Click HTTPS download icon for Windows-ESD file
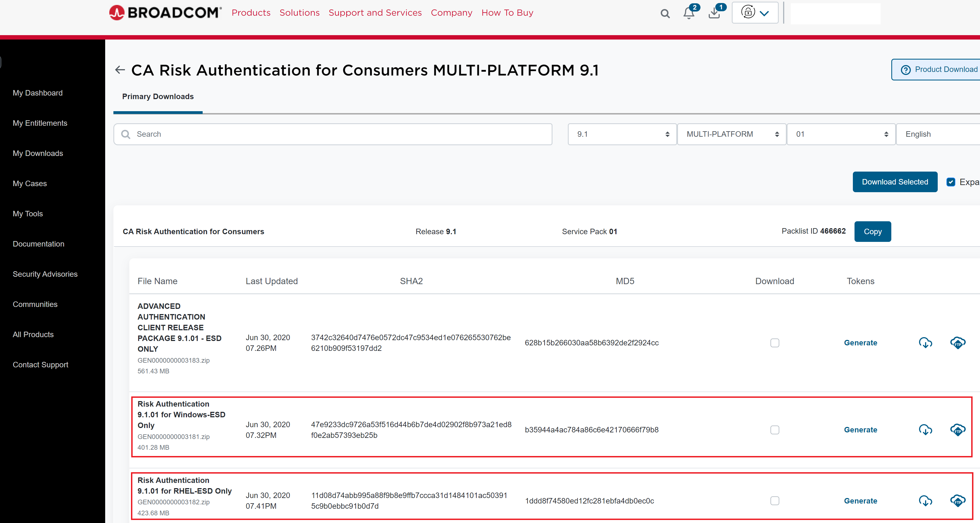The width and height of the screenshot is (980, 523). point(925,429)
